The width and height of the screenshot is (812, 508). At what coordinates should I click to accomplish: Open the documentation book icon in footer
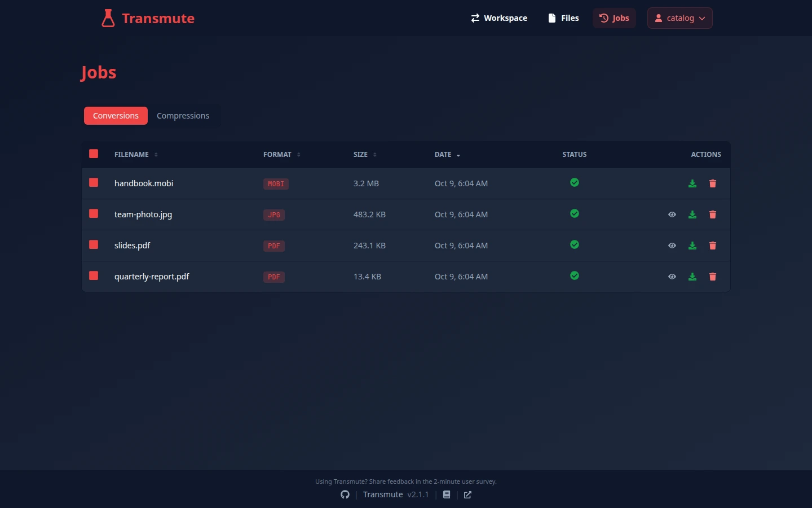(x=447, y=494)
